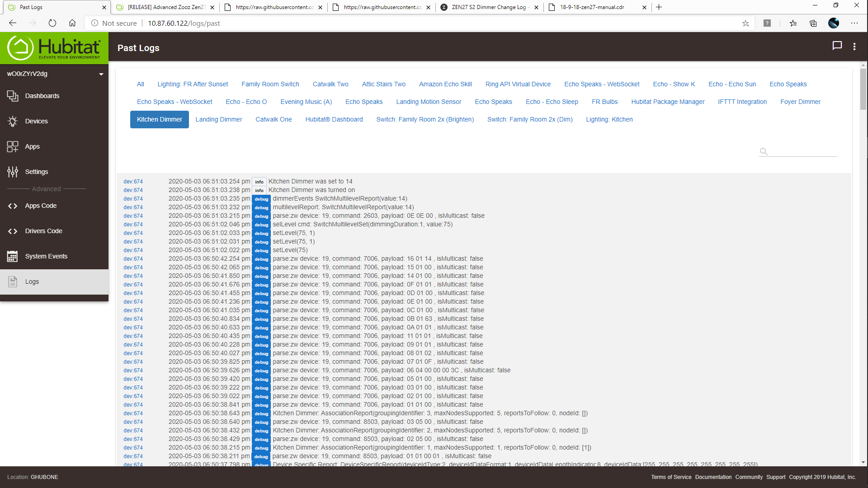This screenshot has height=488, width=868.
Task: Open Apps Code editor icon
Action: tap(13, 206)
